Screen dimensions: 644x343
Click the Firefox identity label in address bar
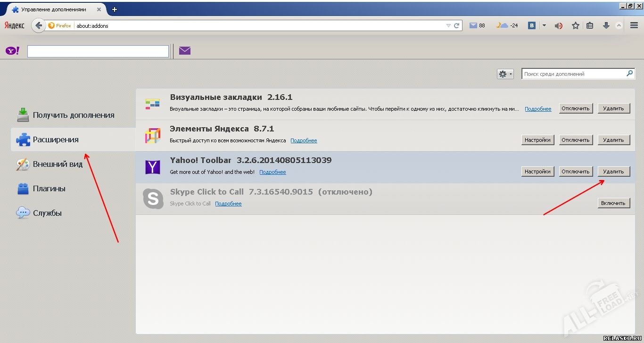pos(60,26)
